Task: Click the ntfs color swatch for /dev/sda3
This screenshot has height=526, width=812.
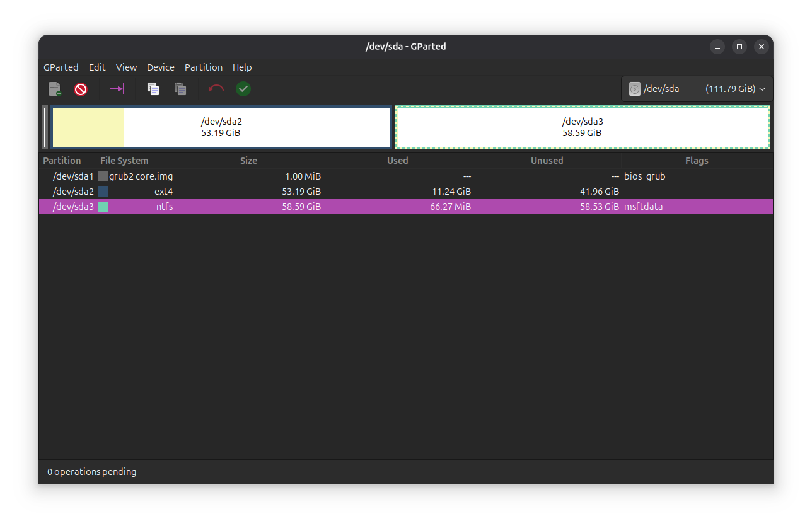Action: pyautogui.click(x=103, y=207)
